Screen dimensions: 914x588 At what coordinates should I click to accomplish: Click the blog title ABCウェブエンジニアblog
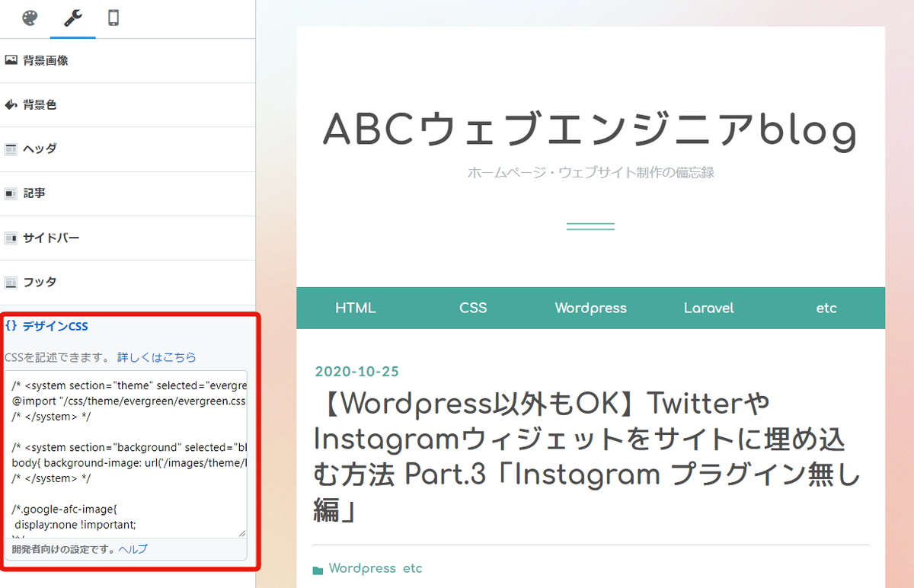(590, 129)
